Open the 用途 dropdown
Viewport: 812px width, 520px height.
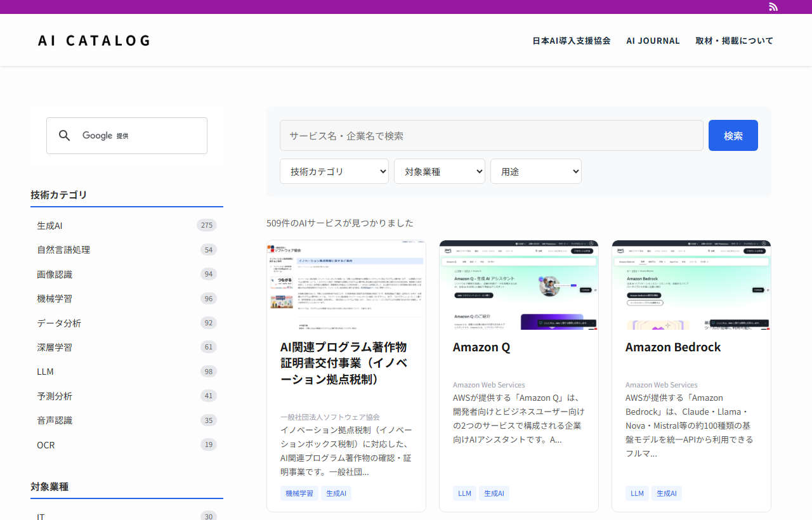click(x=536, y=171)
